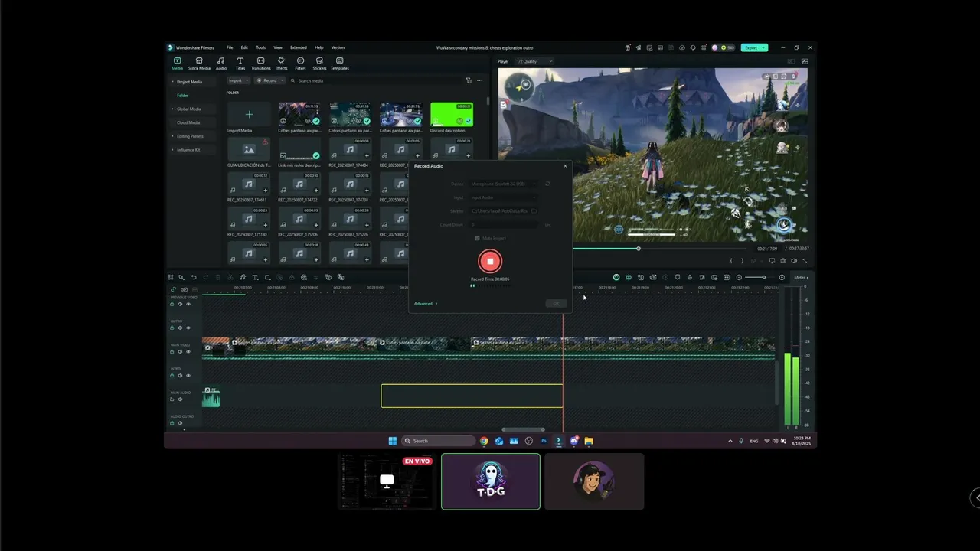The width and height of the screenshot is (980, 551).
Task: Click the marker shield icon in the timeline toolbar
Action: coord(678,277)
